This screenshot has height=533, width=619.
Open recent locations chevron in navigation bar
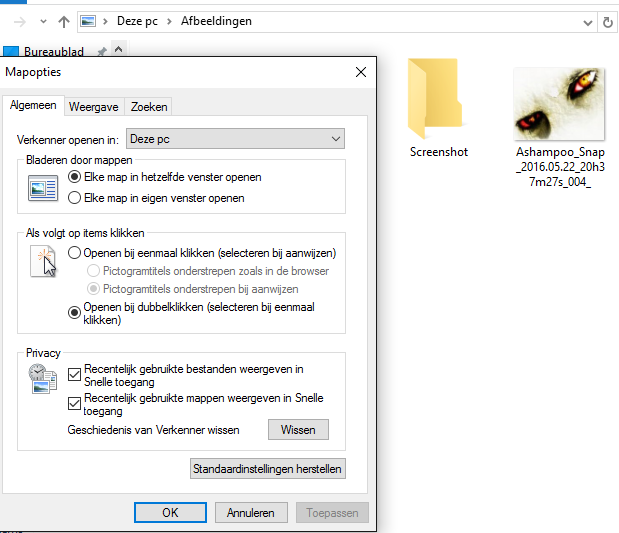click(43, 22)
